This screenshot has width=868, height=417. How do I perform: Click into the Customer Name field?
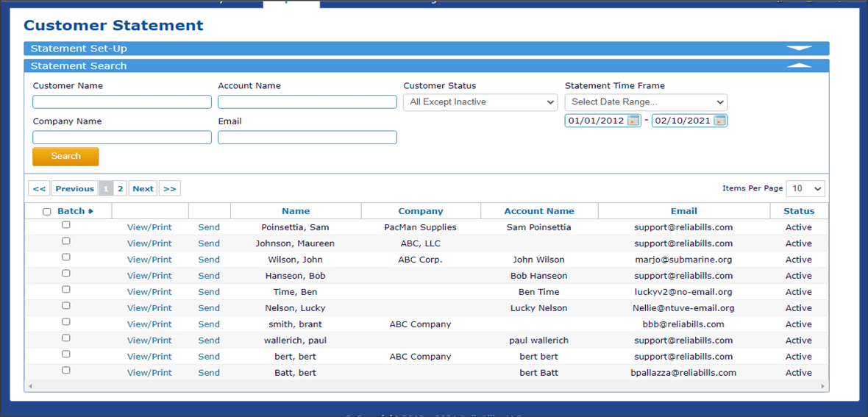122,102
